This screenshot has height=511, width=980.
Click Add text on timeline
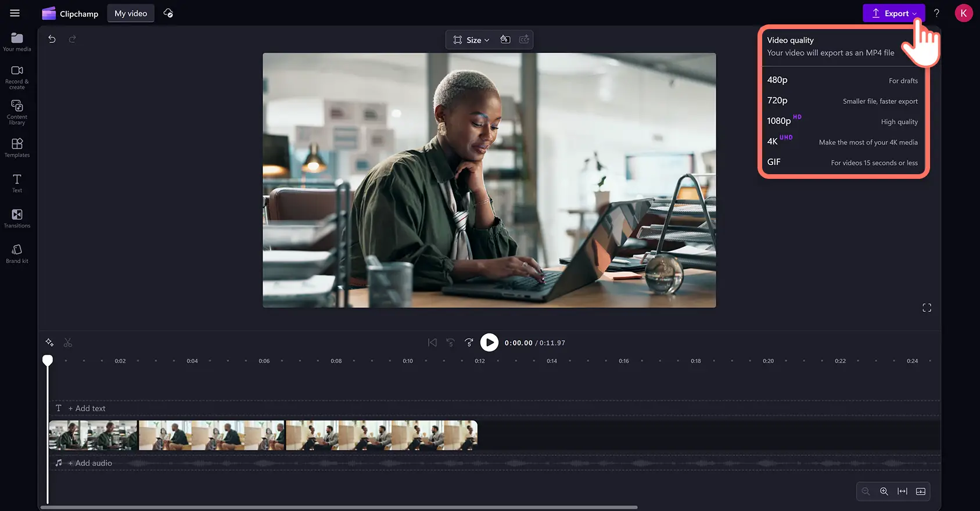tap(87, 408)
